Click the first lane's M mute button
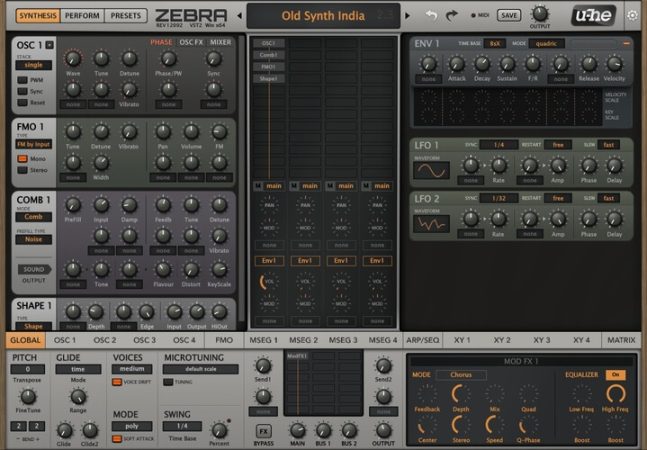Viewport: 647px width, 450px height. coord(258,186)
